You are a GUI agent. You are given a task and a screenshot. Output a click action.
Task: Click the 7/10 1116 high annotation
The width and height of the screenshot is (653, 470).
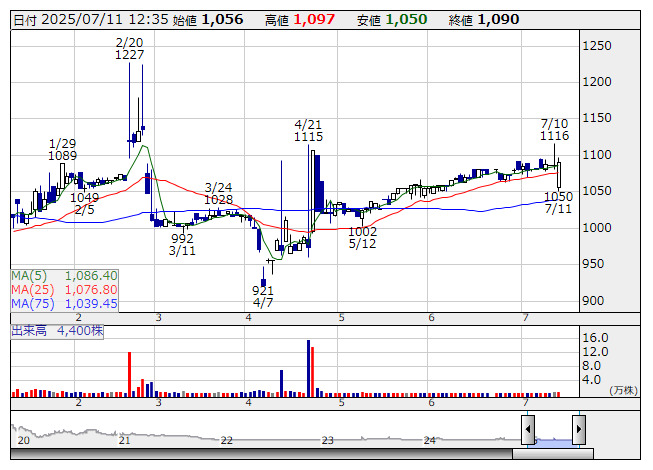coord(555,129)
